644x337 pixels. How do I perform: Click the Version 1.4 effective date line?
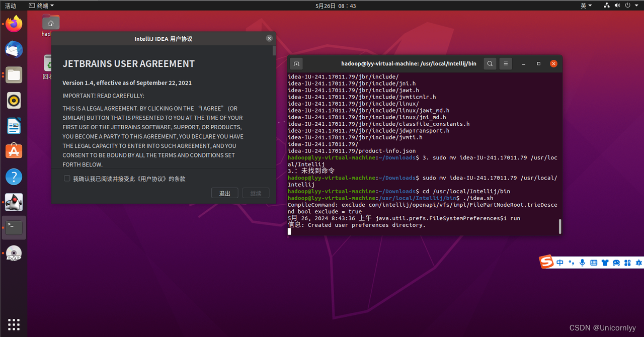pyautogui.click(x=127, y=83)
